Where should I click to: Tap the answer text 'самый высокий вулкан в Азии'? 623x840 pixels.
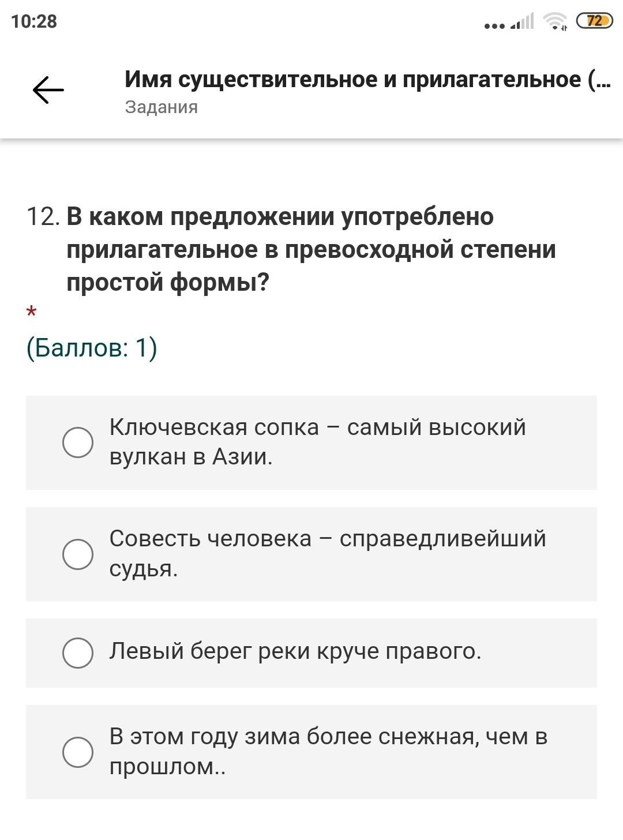317,442
